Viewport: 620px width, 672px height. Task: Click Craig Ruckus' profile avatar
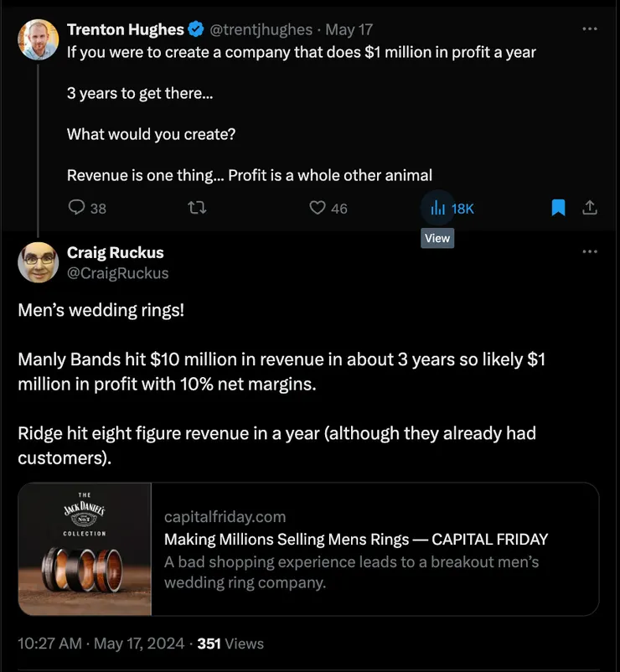(x=38, y=262)
